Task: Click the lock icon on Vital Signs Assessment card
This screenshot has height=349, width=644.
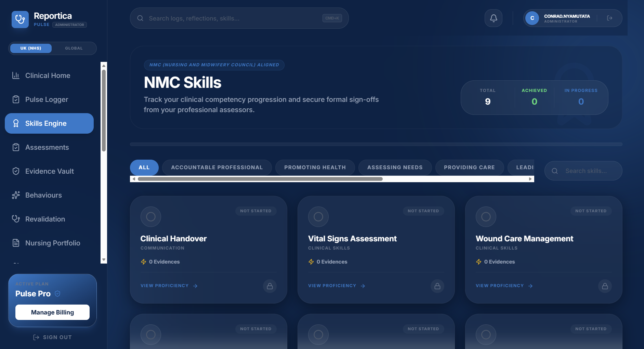Action: pos(437,286)
